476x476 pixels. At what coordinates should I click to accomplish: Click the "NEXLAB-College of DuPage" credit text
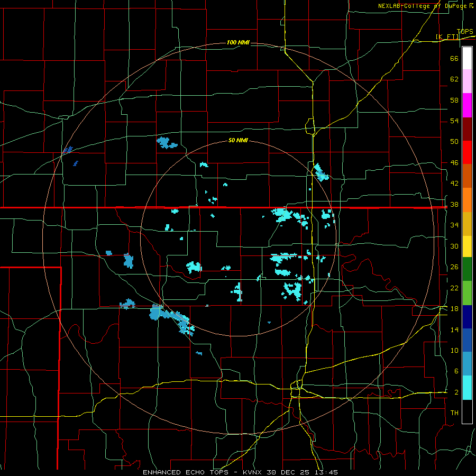click(422, 6)
